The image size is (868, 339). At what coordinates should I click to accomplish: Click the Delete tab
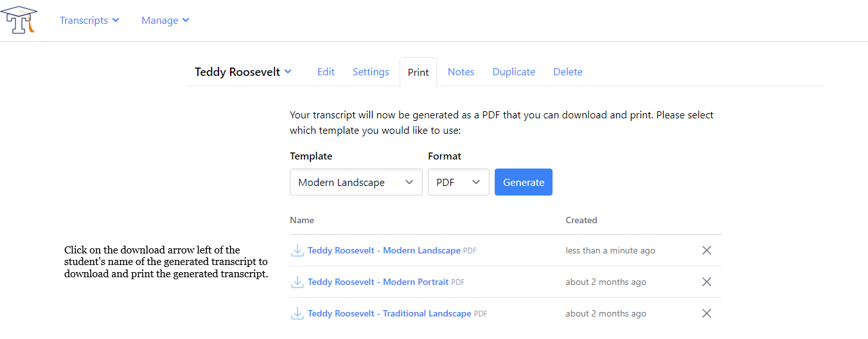[567, 72]
